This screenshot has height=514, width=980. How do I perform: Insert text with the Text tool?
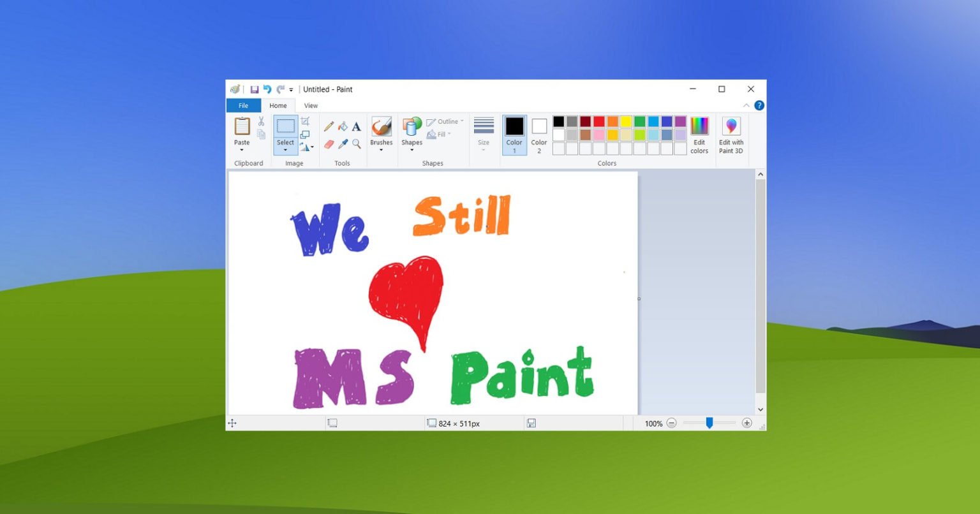coord(356,126)
